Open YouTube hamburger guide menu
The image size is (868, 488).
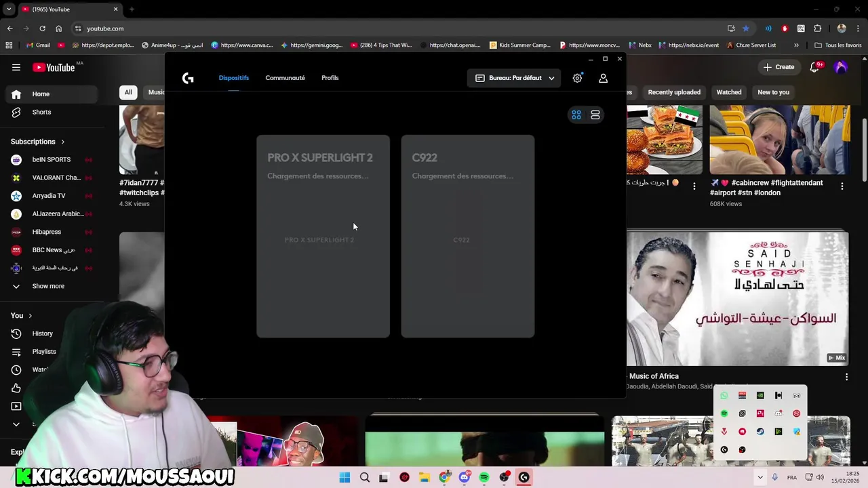[16, 67]
